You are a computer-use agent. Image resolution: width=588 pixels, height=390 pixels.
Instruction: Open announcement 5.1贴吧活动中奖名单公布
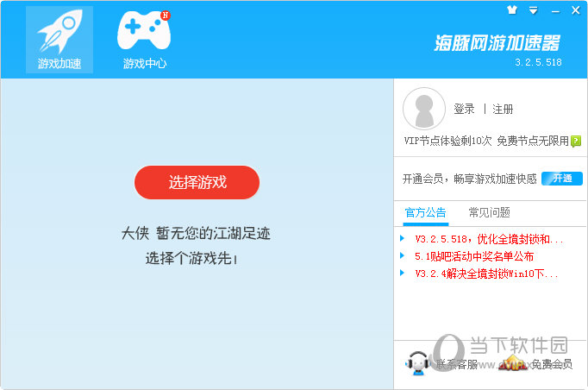tap(474, 256)
